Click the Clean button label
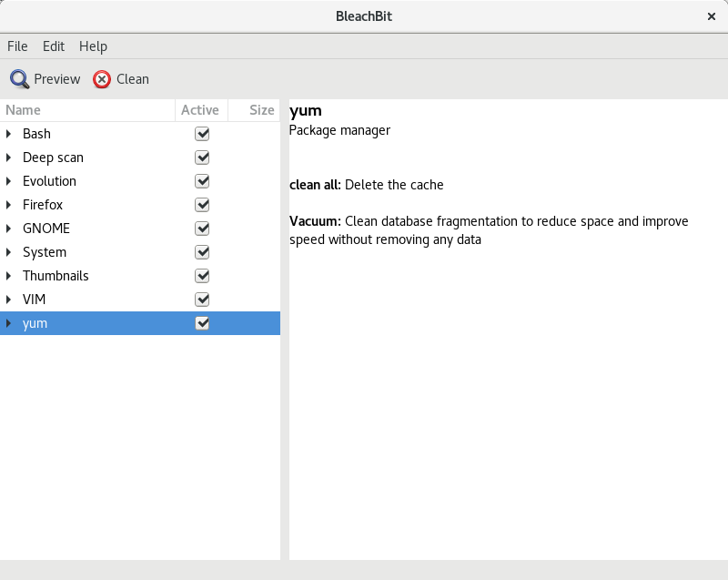Viewport: 728px width, 580px height. tap(133, 79)
